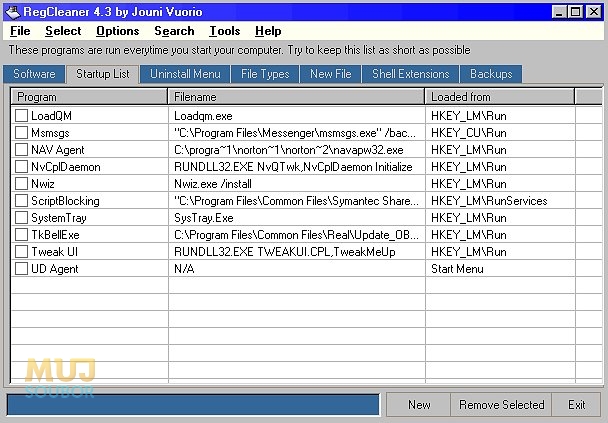Click the HKEY_CU\Run cell
The height and width of the screenshot is (423, 608).
(x=501, y=133)
